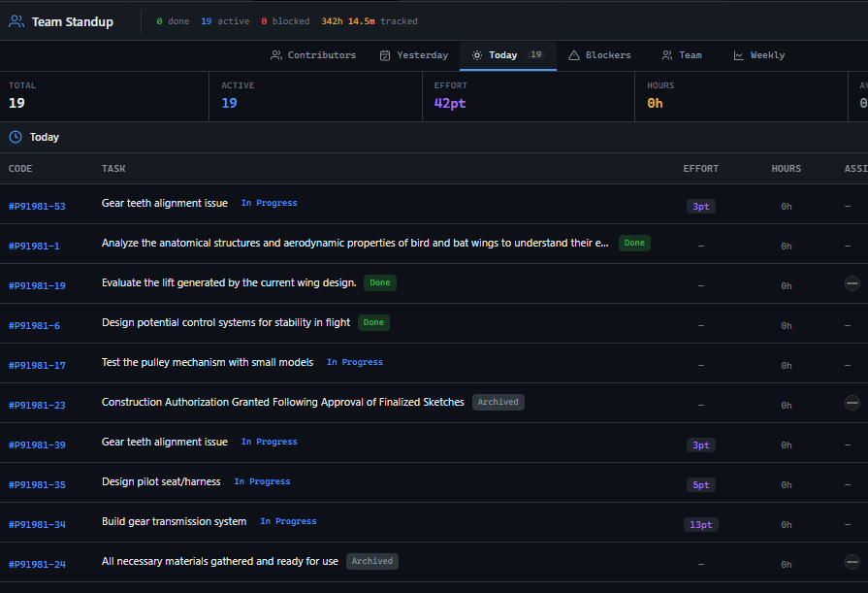The image size is (868, 593).
Task: Open the Design pilot seat/harness task
Action: coord(161,481)
